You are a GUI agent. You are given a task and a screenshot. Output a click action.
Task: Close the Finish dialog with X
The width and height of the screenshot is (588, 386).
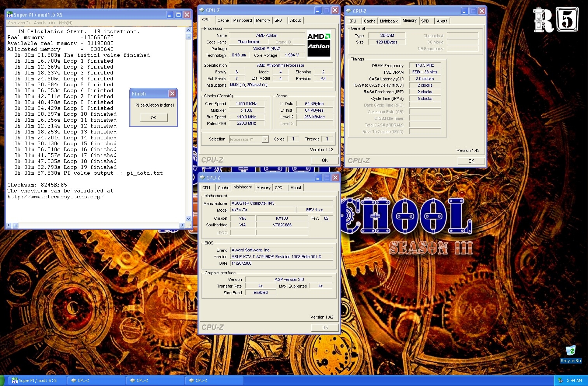click(x=172, y=94)
